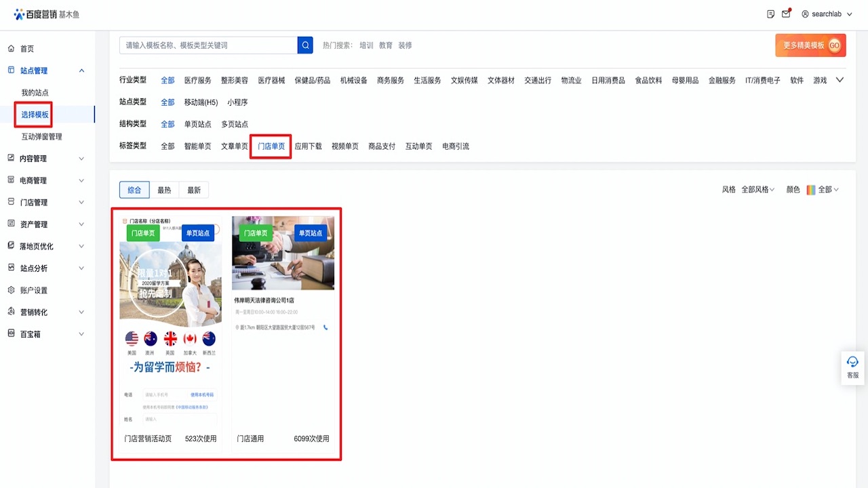
Task: Open the notes icon in header
Action: 770,14
